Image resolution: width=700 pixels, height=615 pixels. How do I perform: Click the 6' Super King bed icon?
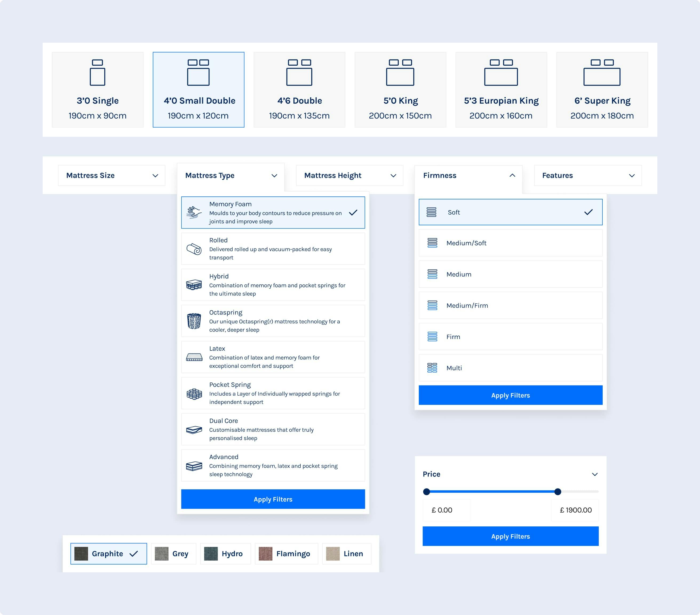pyautogui.click(x=602, y=73)
